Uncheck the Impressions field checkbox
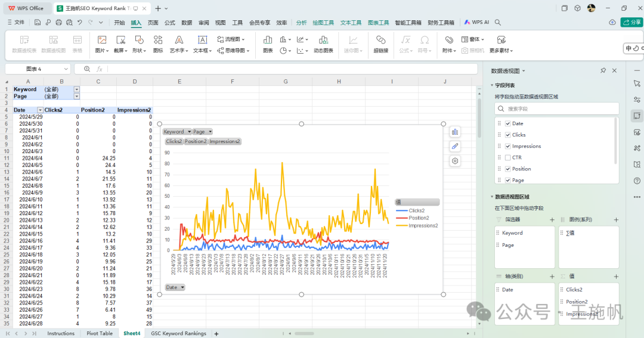The height and width of the screenshot is (338, 644). [508, 146]
